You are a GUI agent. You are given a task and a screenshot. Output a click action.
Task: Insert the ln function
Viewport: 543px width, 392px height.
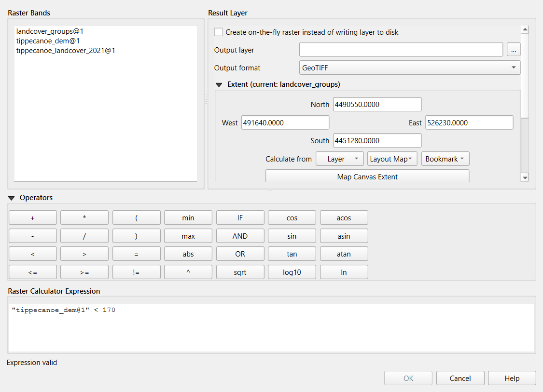(x=344, y=272)
